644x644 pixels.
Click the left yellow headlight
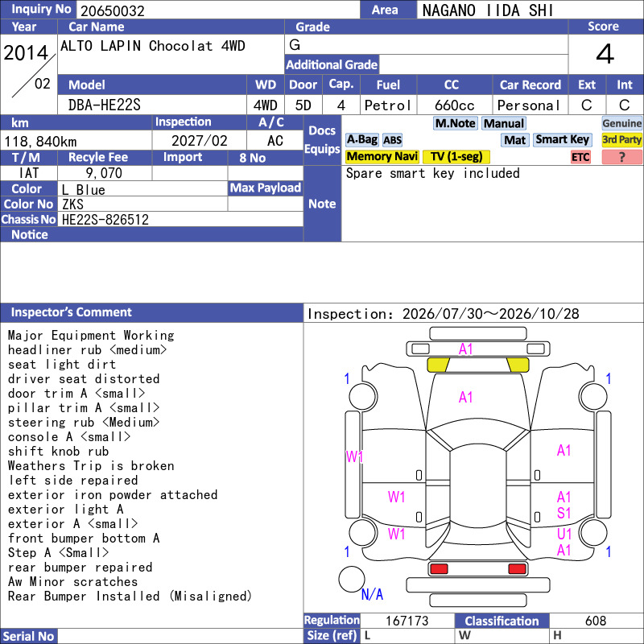(438, 365)
